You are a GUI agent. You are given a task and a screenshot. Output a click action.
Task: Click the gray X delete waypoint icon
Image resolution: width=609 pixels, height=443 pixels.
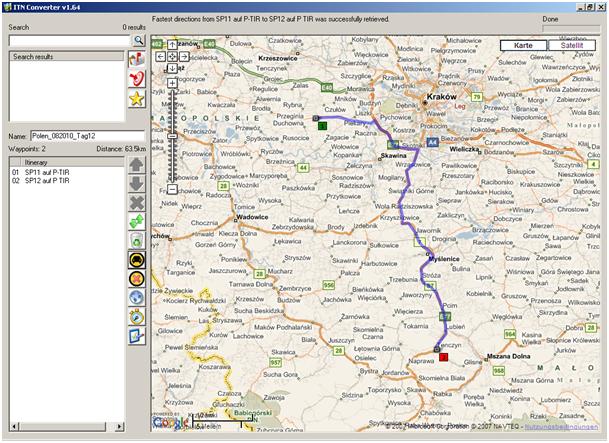(137, 203)
